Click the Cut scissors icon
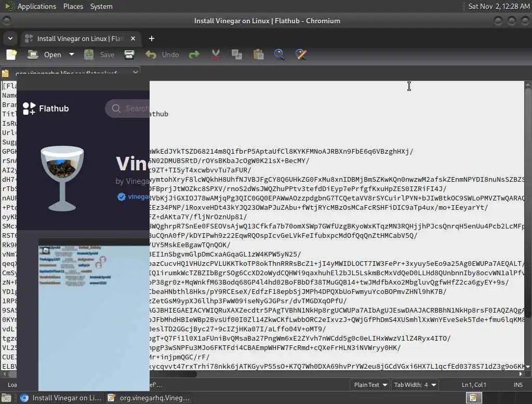 point(216,55)
